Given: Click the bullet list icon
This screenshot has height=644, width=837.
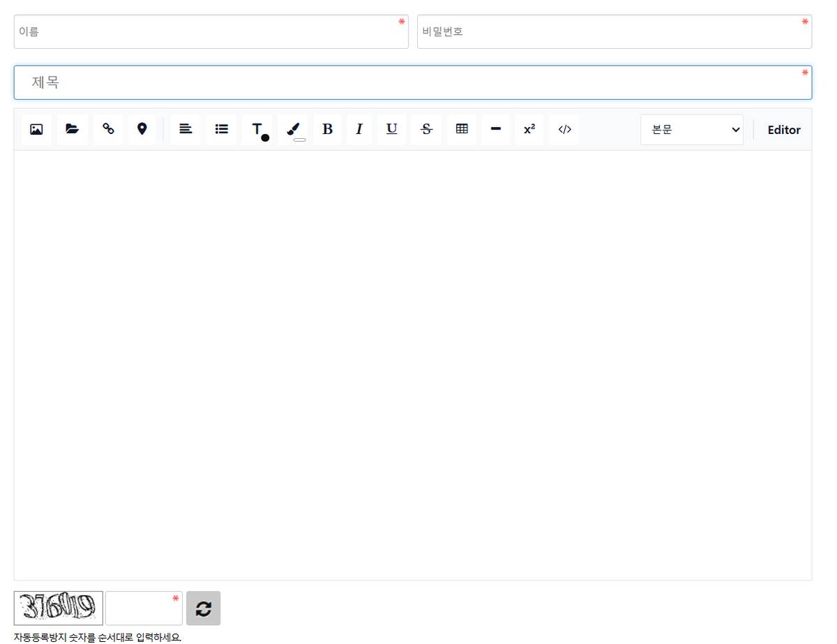Looking at the screenshot, I should (x=222, y=129).
